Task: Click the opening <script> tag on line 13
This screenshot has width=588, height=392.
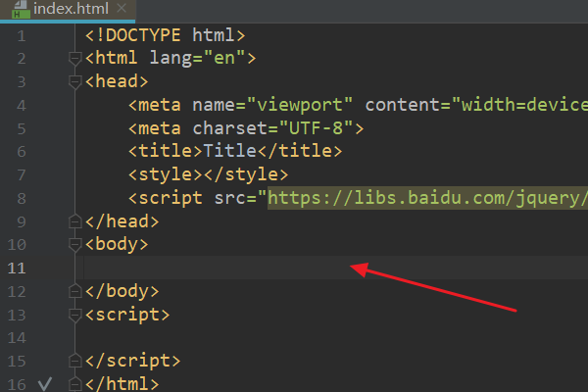Action: (x=127, y=315)
